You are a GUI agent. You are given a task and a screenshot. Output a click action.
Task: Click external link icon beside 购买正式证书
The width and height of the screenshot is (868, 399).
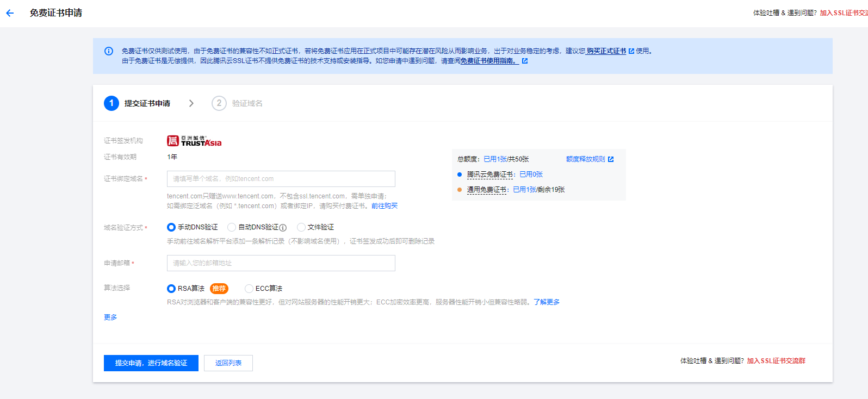click(x=631, y=51)
